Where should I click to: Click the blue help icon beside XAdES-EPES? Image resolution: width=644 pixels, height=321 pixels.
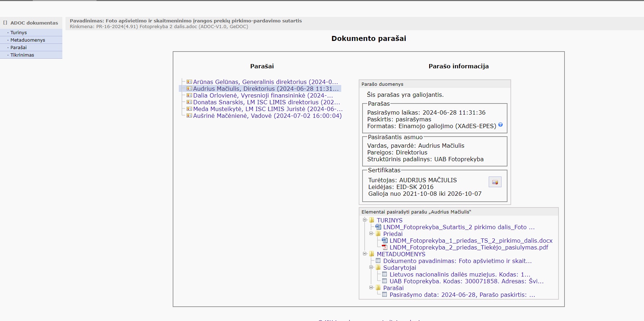pos(500,125)
